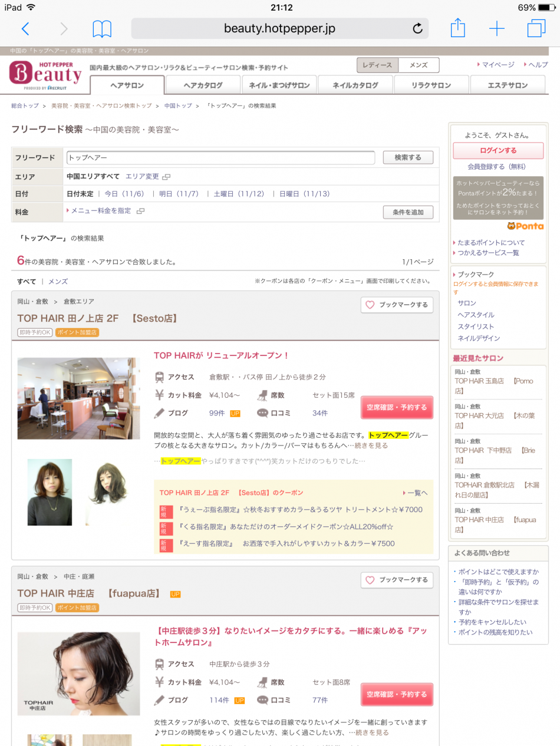The height and width of the screenshot is (746, 560).
Task: Open the TOP HAIR 中庄店 【fuapua店】 title
Action: tap(88, 593)
